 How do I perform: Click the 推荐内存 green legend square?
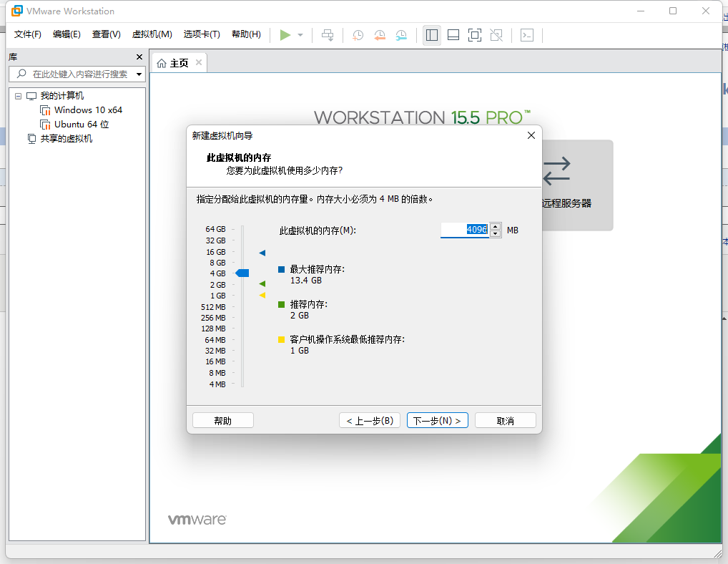pos(281,304)
